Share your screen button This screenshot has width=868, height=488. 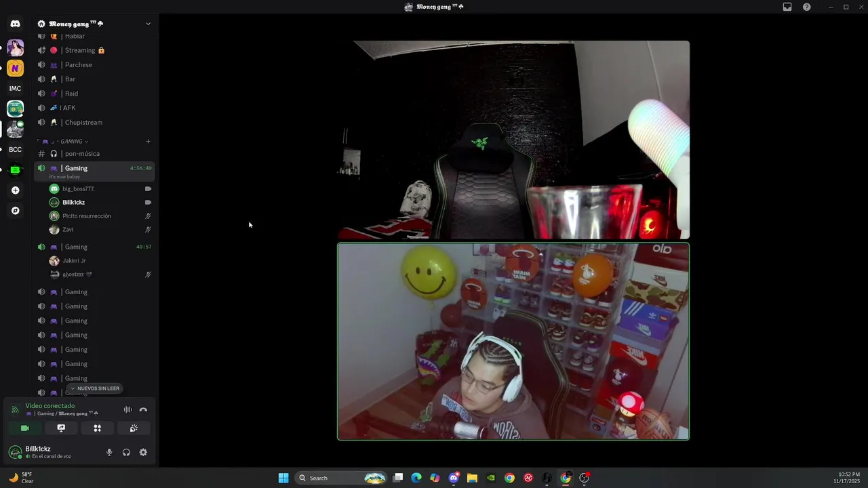pos(61,428)
